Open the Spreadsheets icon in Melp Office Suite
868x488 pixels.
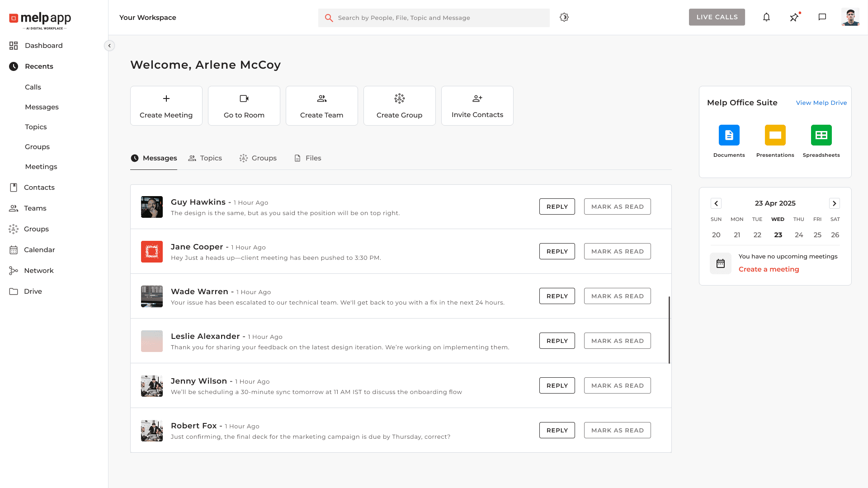(821, 135)
